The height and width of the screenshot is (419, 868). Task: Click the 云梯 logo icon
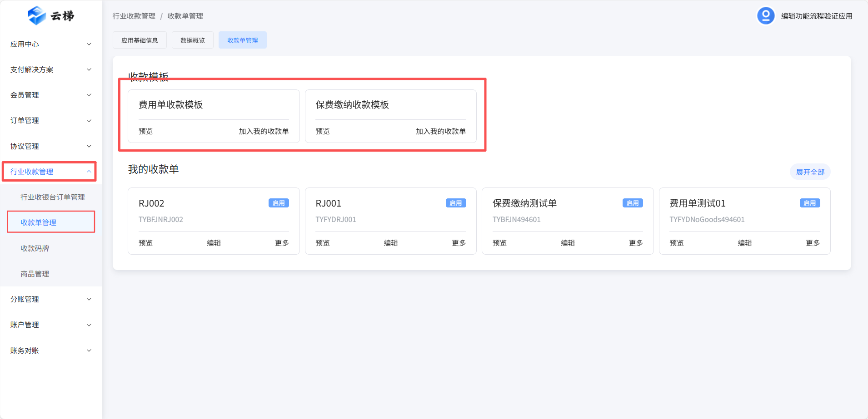coord(37,15)
